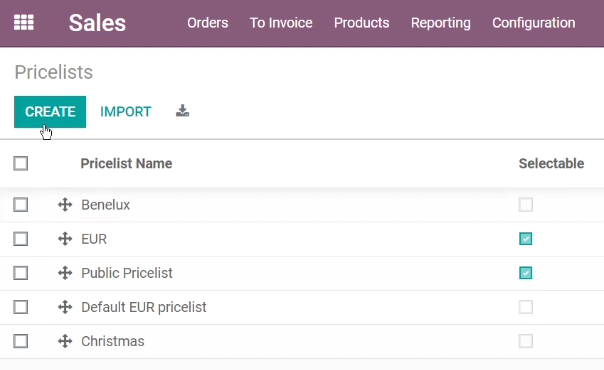Open the apps grid menu icon
The width and height of the screenshot is (604, 370).
24,22
